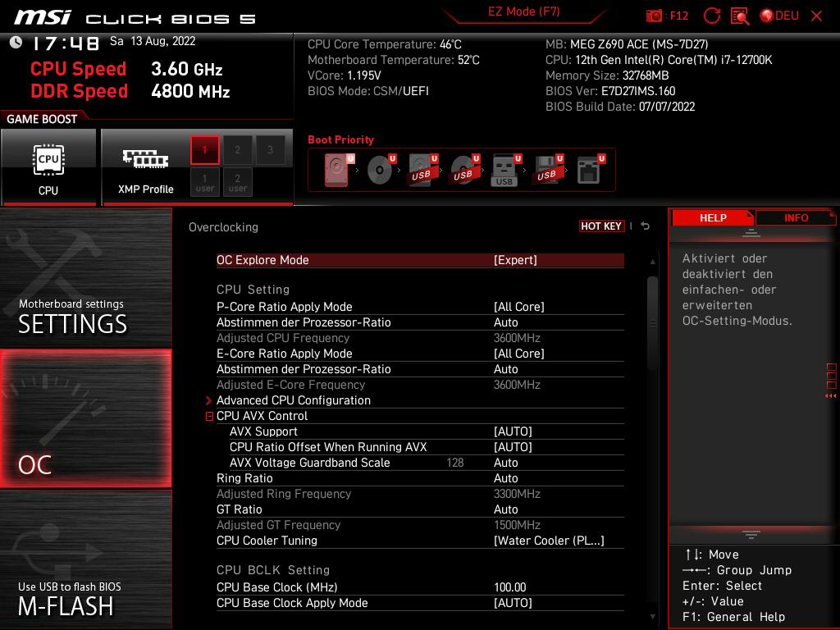Enable XMP profile 1

pyautogui.click(x=204, y=150)
